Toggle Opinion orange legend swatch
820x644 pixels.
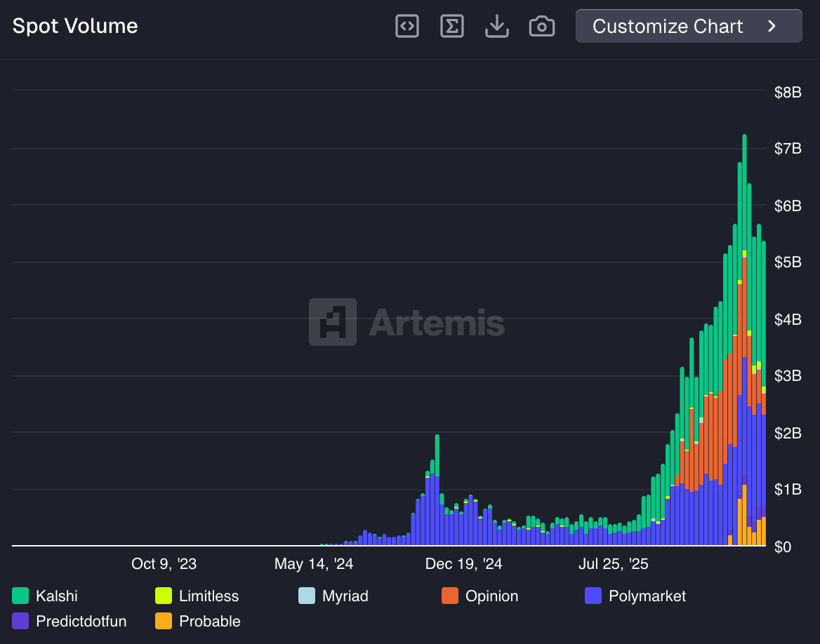[x=450, y=596]
